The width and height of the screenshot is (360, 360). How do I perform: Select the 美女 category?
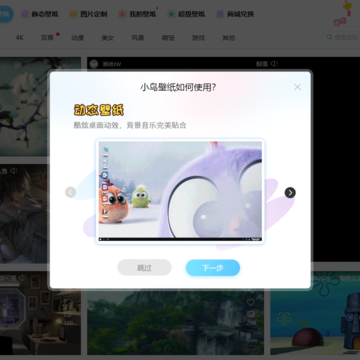108,38
